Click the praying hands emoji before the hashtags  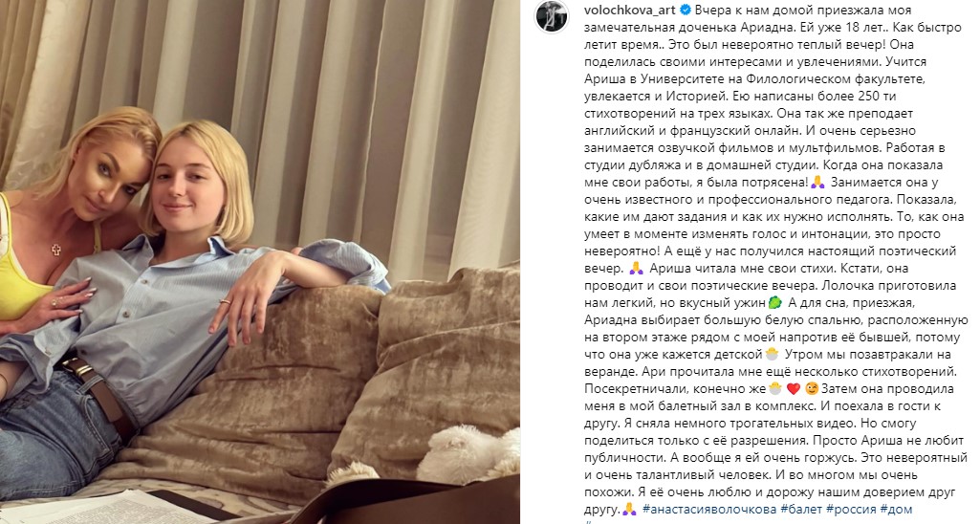coord(629,509)
